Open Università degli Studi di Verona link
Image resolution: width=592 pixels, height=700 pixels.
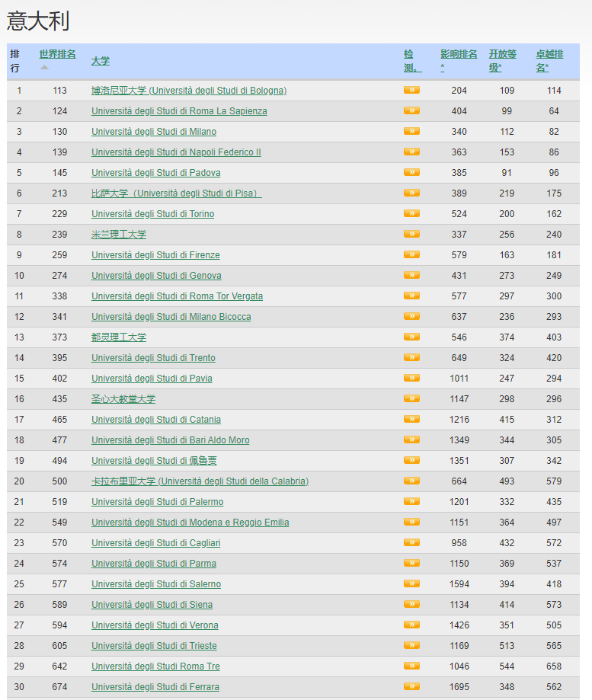pos(155,625)
